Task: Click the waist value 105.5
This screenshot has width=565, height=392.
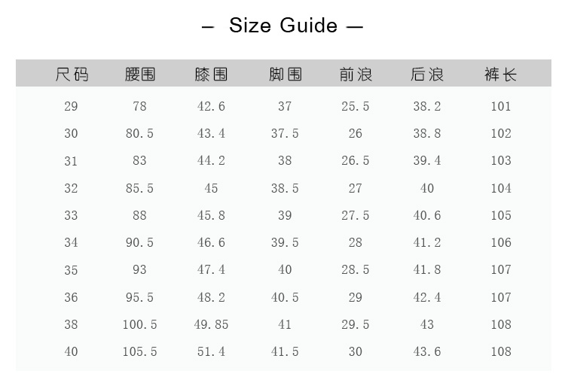Action: point(139,351)
